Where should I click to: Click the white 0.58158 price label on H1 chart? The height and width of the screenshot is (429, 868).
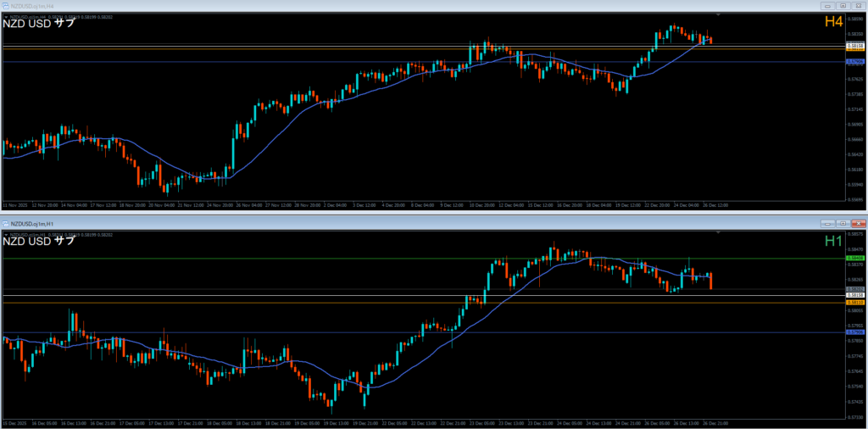[855, 295]
